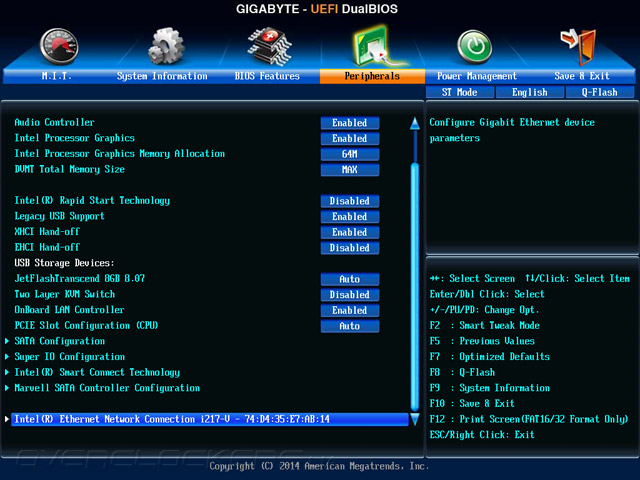640x480 pixels.
Task: Click F5 Previous Values help line
Action: click(x=482, y=341)
